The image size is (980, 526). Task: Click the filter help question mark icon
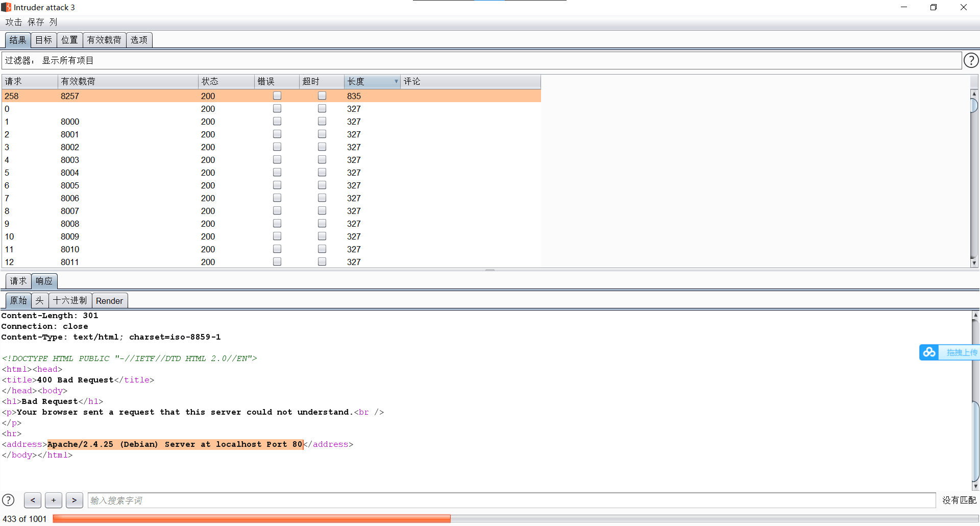(x=970, y=60)
